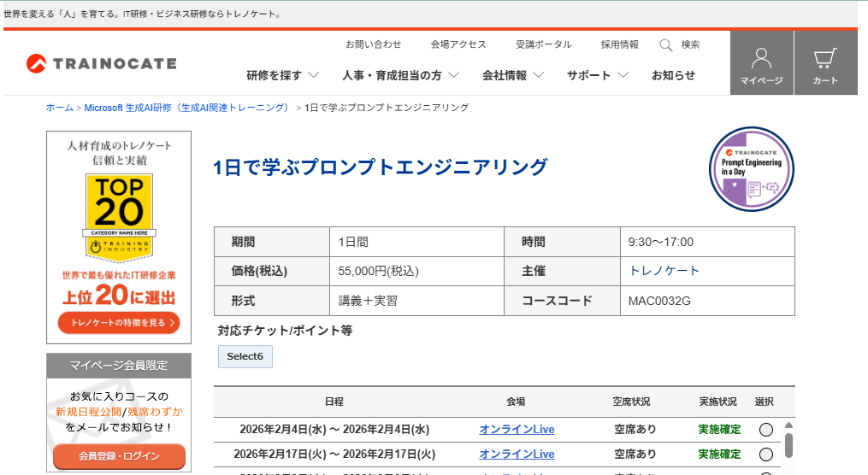The height and width of the screenshot is (475, 868).
Task: Expand 会社情報 dropdown menu
Action: click(513, 75)
